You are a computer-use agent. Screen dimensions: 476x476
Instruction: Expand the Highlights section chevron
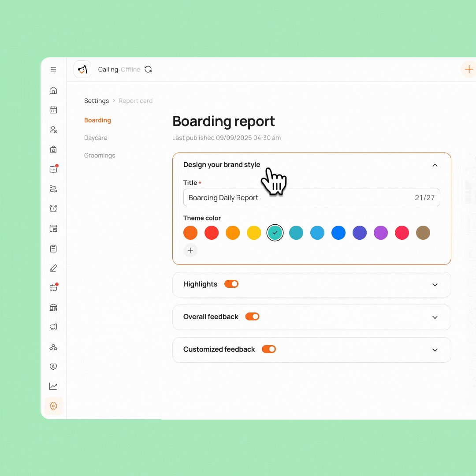pyautogui.click(x=435, y=285)
